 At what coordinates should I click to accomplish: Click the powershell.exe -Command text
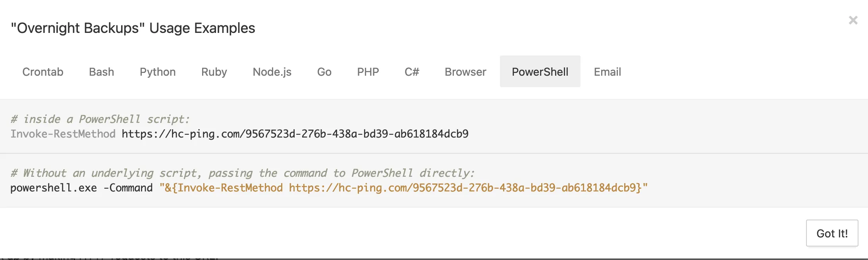[x=81, y=188]
